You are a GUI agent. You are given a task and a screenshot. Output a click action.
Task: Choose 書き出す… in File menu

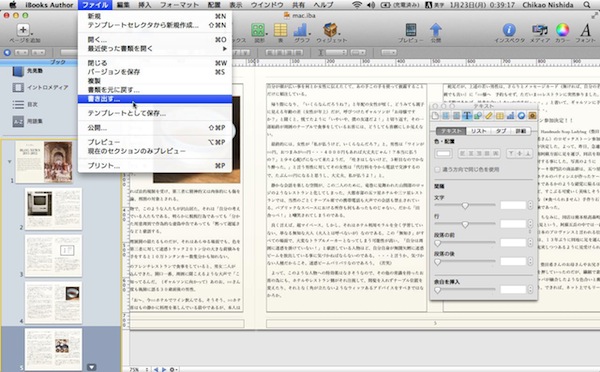pos(155,99)
